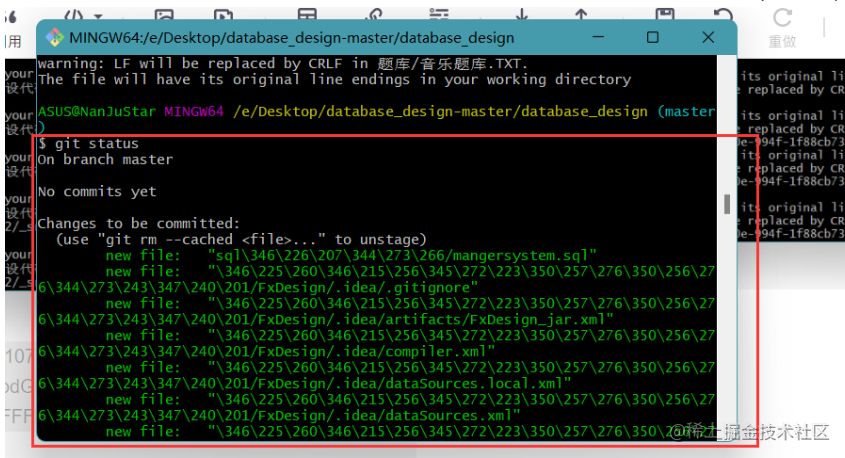The height and width of the screenshot is (458, 845).
Task: Click the MINGW64 window title text
Action: [x=292, y=38]
